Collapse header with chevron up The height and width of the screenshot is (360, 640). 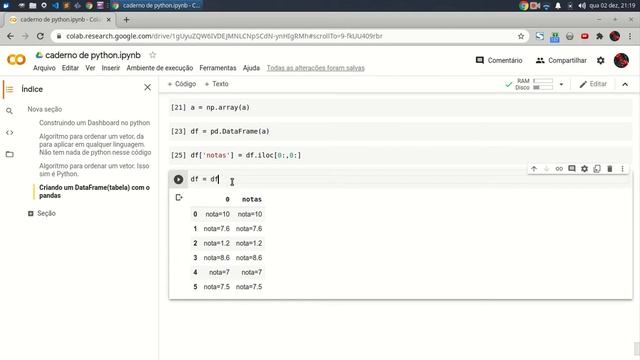(625, 84)
